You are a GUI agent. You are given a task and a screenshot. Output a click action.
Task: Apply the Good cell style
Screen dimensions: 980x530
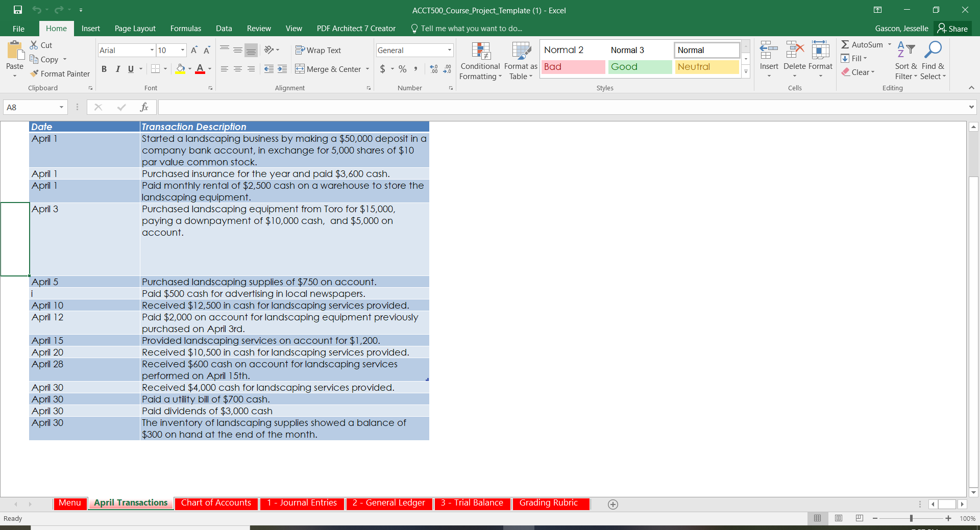pos(640,67)
